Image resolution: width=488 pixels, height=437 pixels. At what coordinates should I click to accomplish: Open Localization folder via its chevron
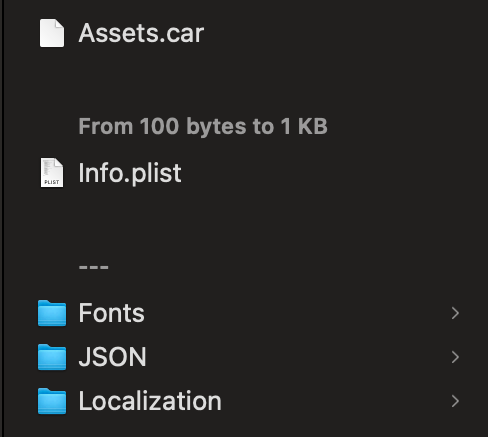[455, 401]
